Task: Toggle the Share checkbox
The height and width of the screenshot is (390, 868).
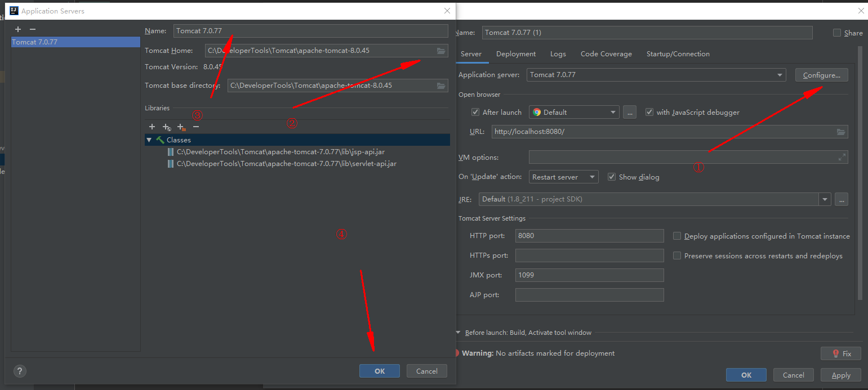Action: click(837, 33)
